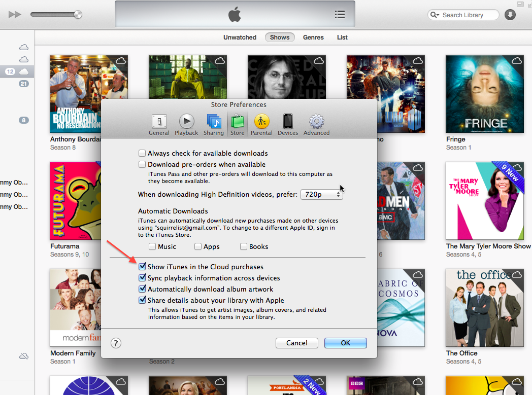The width and height of the screenshot is (532, 395).
Task: Enable Download pre-orders when available
Action: (x=142, y=164)
